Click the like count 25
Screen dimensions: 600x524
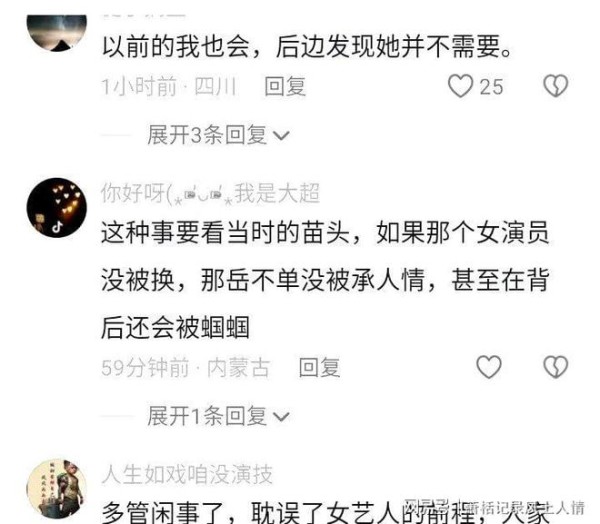tap(491, 87)
